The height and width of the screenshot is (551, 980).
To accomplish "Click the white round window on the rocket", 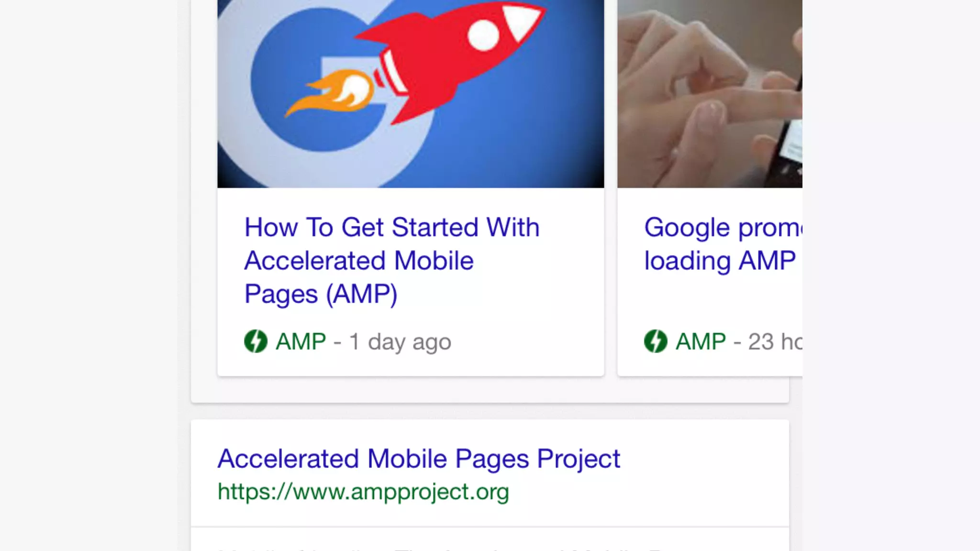I will (x=483, y=36).
